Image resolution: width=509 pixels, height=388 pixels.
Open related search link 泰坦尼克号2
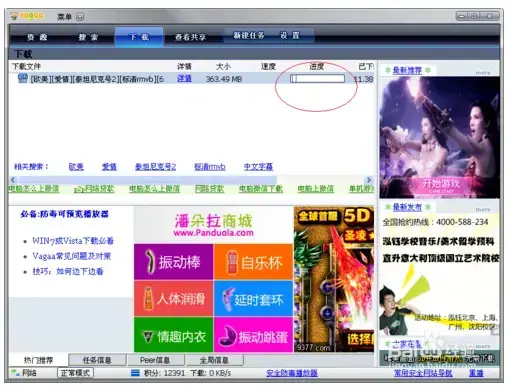[155, 166]
